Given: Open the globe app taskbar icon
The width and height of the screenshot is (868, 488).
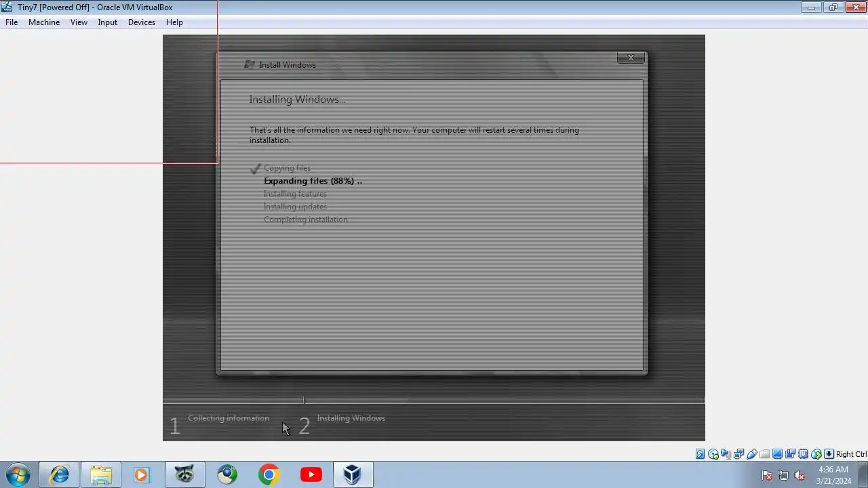Looking at the screenshot, I should [x=227, y=475].
